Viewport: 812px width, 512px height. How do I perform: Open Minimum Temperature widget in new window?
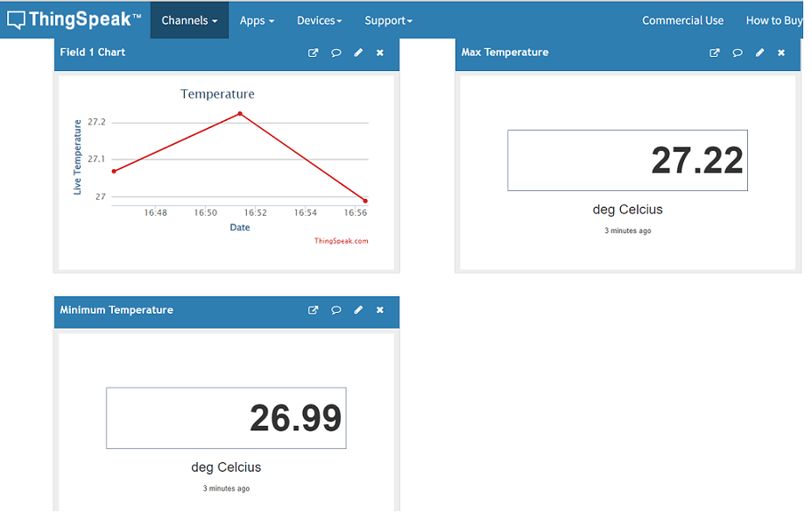pyautogui.click(x=314, y=310)
